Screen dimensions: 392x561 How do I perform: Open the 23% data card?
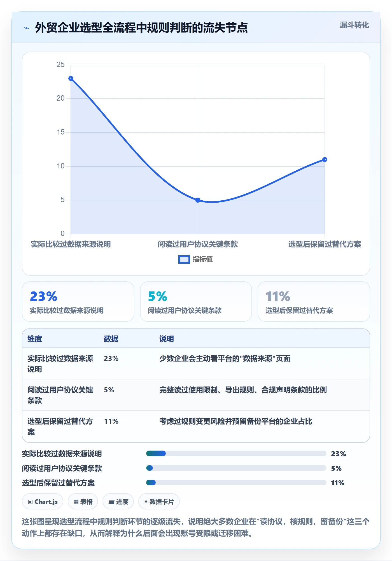(x=78, y=302)
